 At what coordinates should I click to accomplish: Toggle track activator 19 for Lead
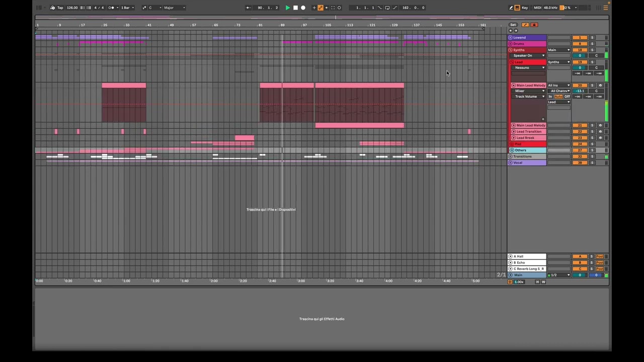580,62
